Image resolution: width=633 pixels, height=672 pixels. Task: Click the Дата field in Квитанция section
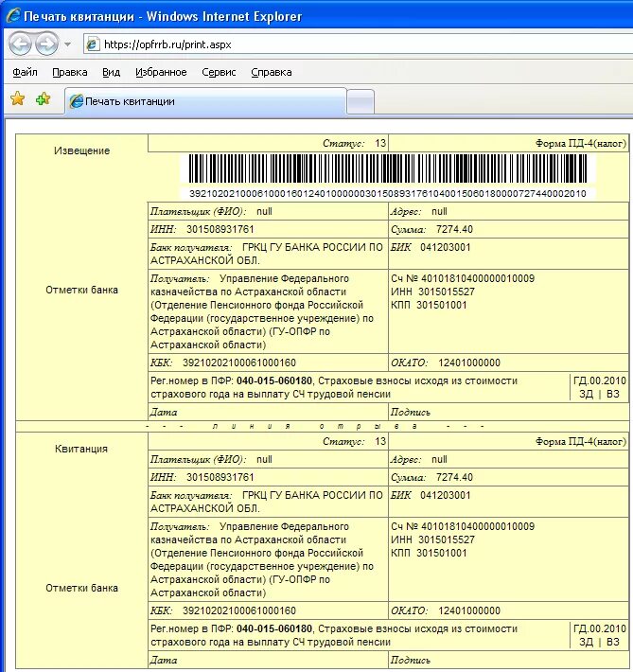point(268,661)
